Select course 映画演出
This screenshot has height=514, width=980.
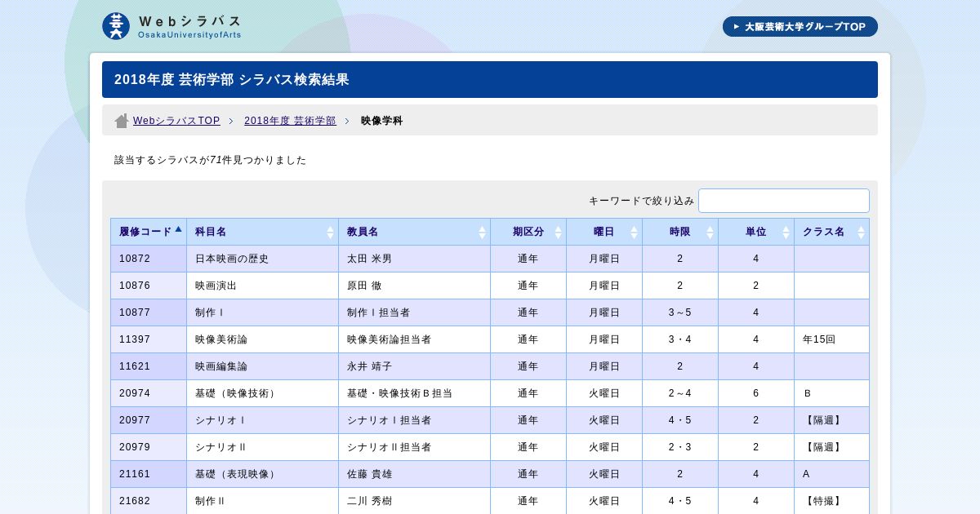coord(216,286)
